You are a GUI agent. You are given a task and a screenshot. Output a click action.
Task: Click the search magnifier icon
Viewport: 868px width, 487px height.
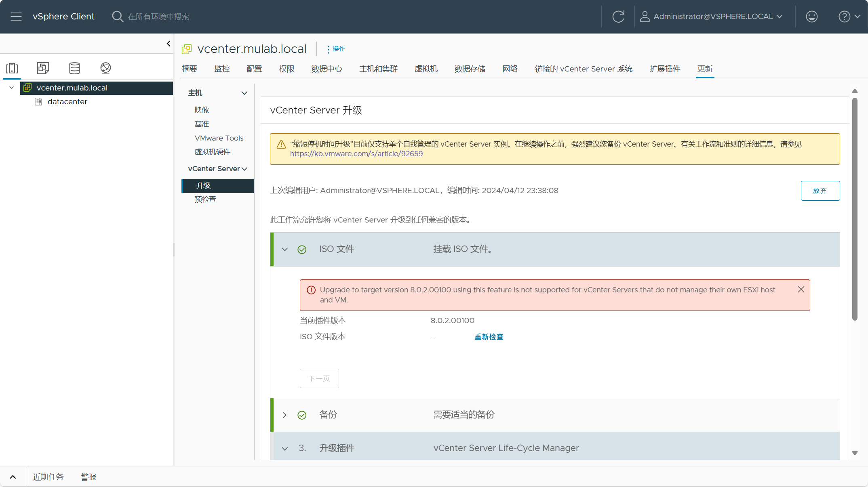pos(118,17)
